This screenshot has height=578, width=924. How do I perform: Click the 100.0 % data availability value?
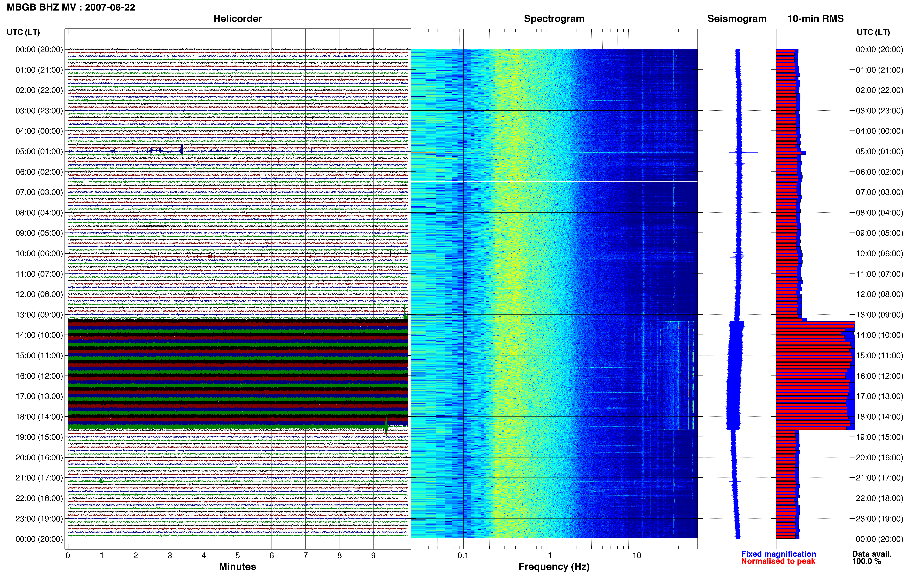[866, 561]
